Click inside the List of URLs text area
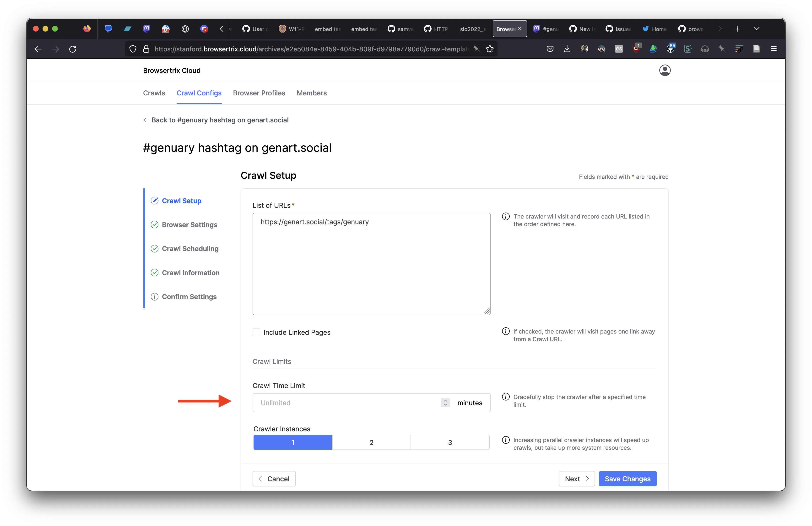 371,263
